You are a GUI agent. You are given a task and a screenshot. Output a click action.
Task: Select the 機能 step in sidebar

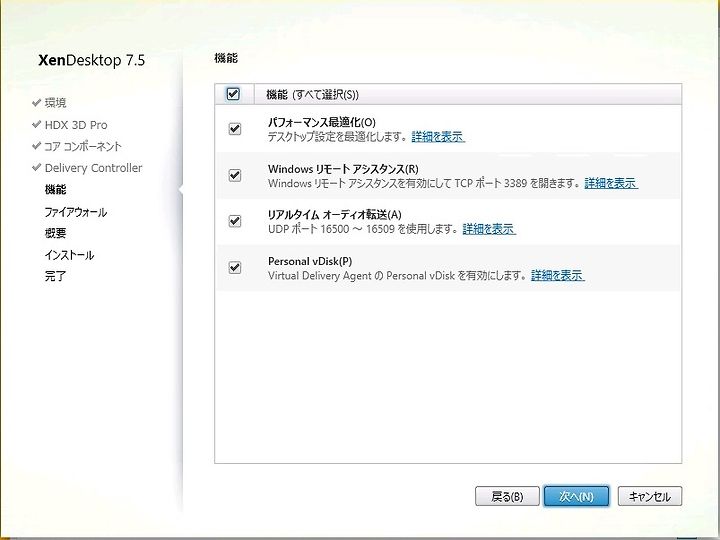[x=56, y=190]
